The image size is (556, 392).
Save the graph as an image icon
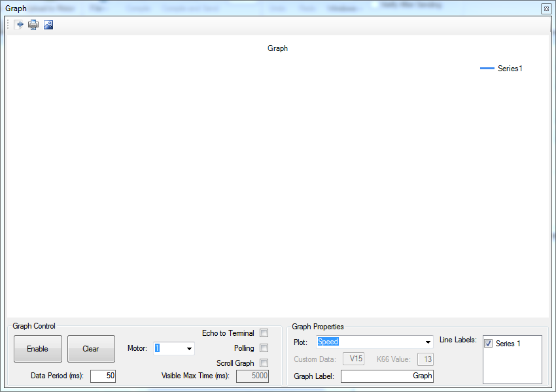48,25
